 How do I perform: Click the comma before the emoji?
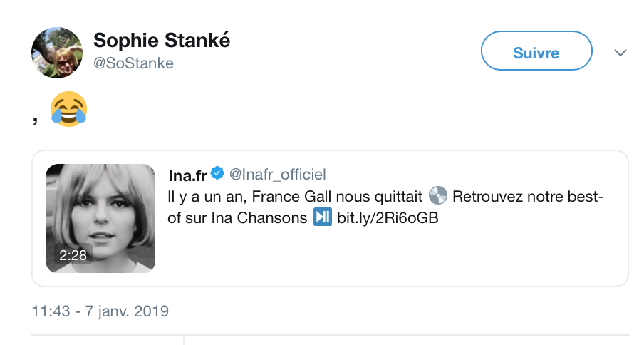pos(36,120)
